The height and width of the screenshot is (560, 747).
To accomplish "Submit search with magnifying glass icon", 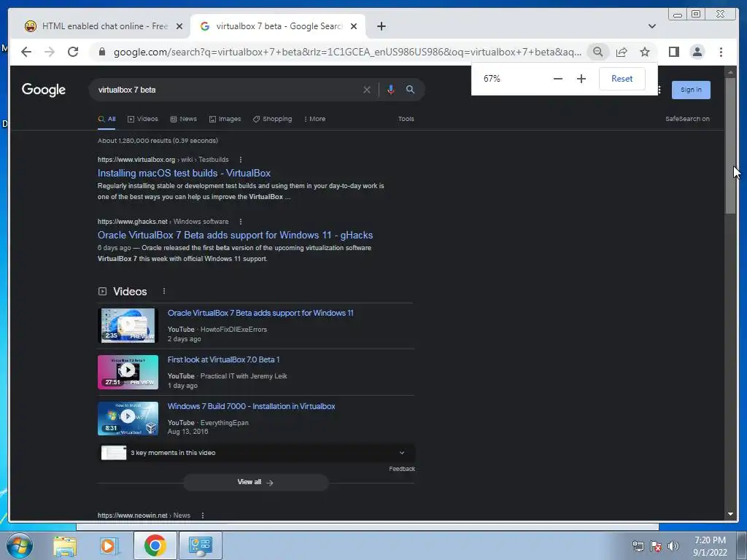I will (x=410, y=90).
